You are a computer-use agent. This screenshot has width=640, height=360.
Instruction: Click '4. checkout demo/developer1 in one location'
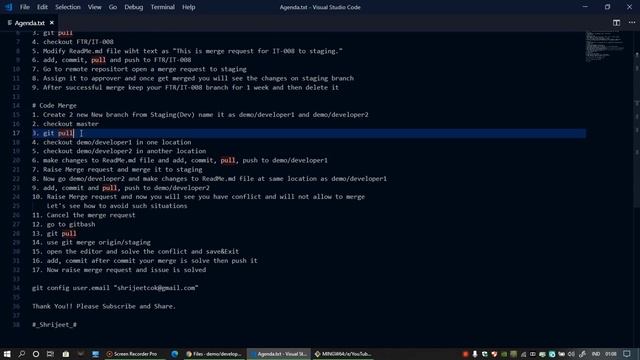tap(111, 142)
